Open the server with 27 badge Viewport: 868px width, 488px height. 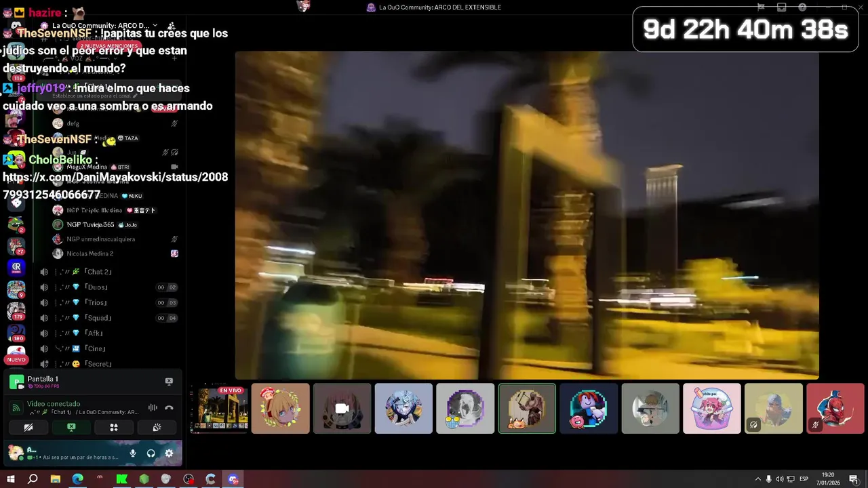click(x=16, y=245)
